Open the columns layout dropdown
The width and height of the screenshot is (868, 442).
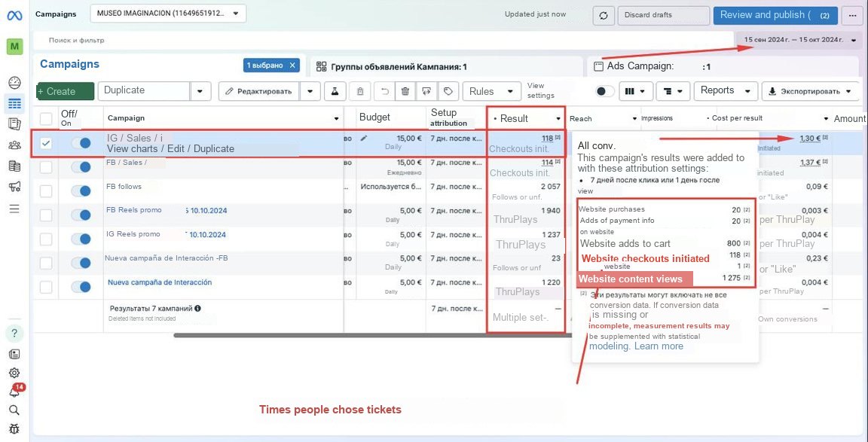point(634,91)
